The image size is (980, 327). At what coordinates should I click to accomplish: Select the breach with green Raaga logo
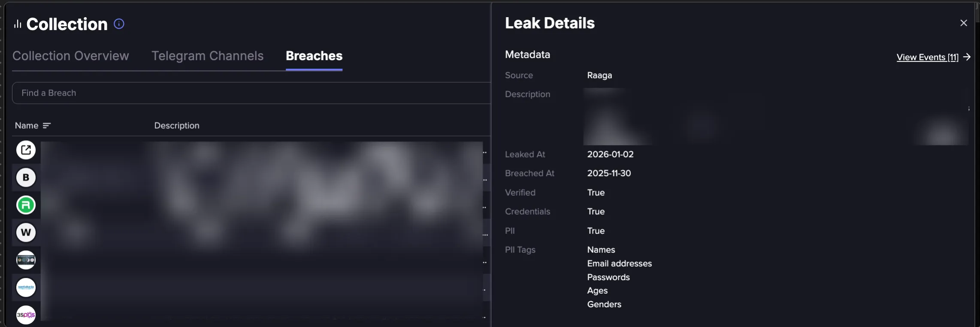[26, 205]
